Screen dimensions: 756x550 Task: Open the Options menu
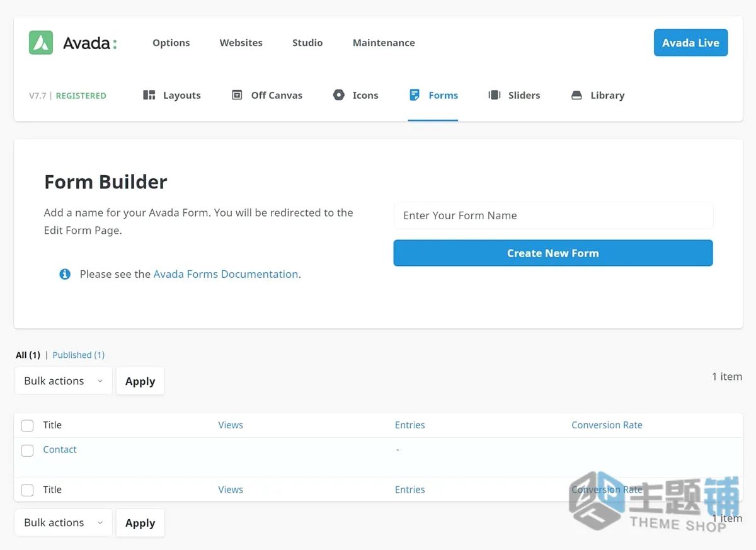pos(171,43)
